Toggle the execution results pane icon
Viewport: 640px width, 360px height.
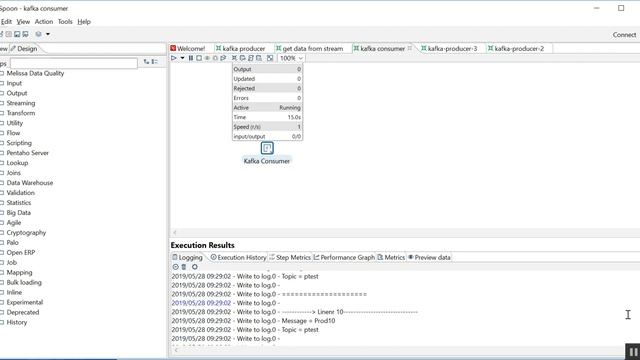(x=270, y=58)
